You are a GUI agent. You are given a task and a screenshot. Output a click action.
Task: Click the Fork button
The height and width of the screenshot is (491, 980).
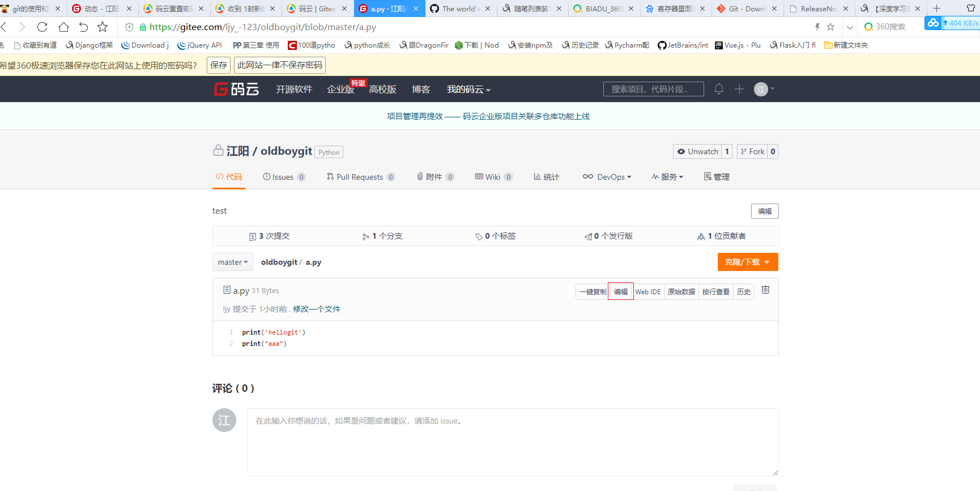coord(752,151)
